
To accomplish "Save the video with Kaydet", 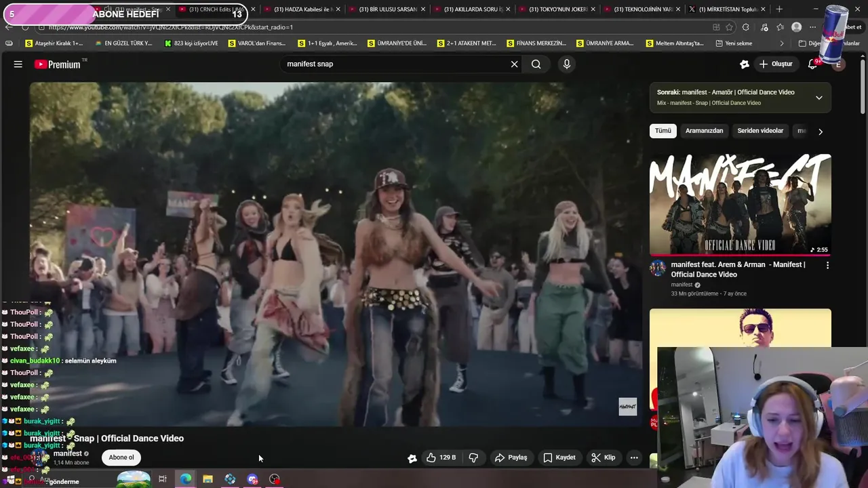I will 559,457.
